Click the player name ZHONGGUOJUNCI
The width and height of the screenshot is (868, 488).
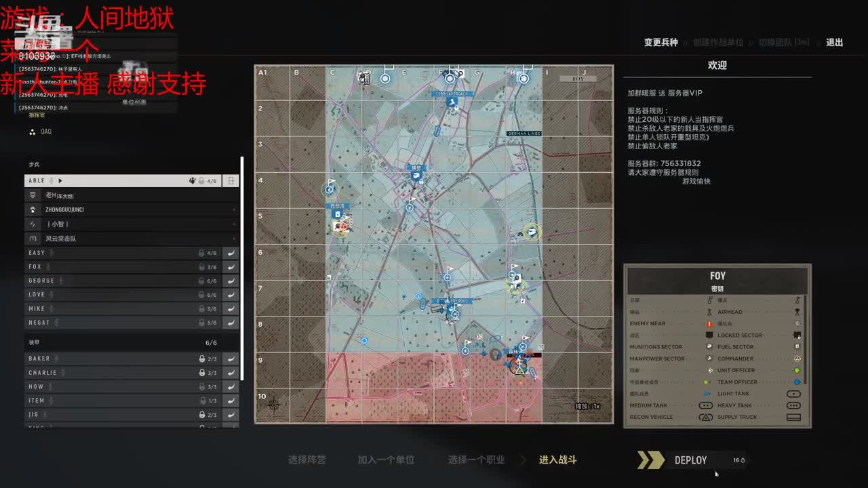pos(64,209)
